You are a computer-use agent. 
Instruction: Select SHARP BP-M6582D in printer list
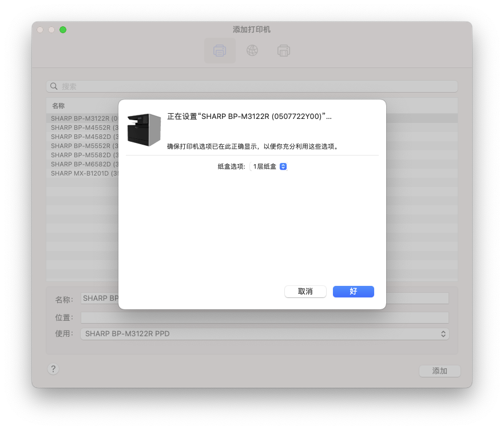pos(252,164)
